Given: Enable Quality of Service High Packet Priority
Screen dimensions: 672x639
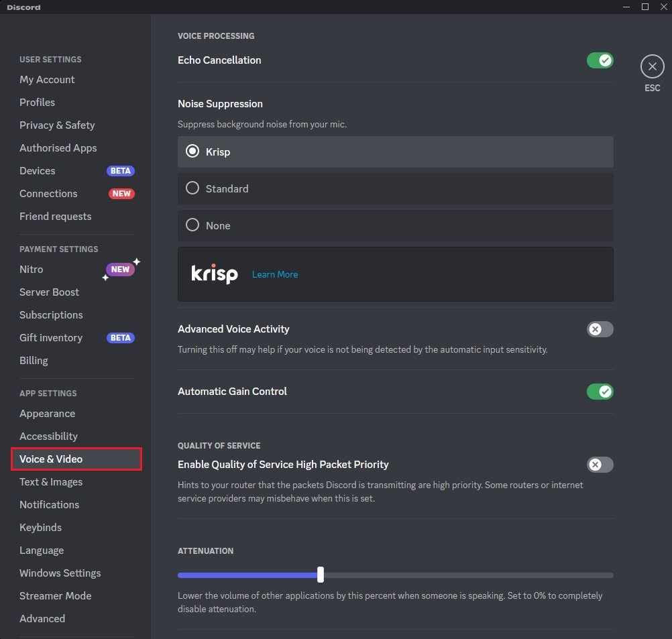Looking at the screenshot, I should pyautogui.click(x=600, y=465).
